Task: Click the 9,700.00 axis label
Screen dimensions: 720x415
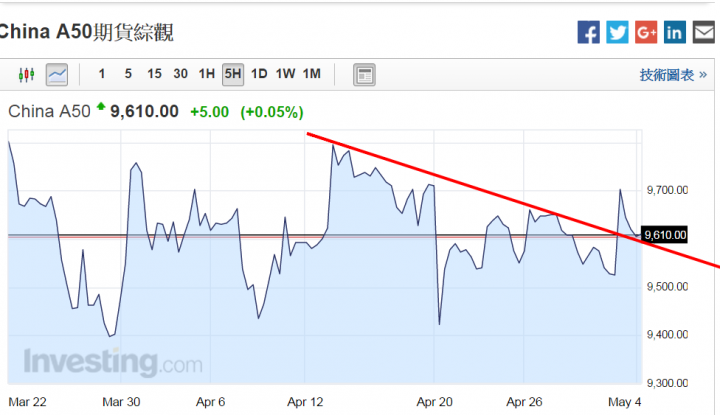Action: pos(667,190)
